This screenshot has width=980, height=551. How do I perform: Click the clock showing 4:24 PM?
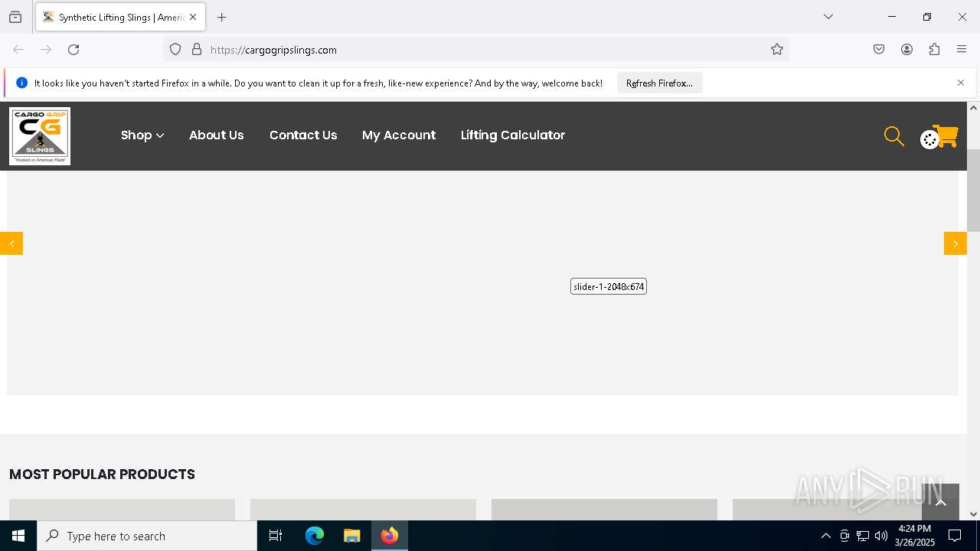914,536
